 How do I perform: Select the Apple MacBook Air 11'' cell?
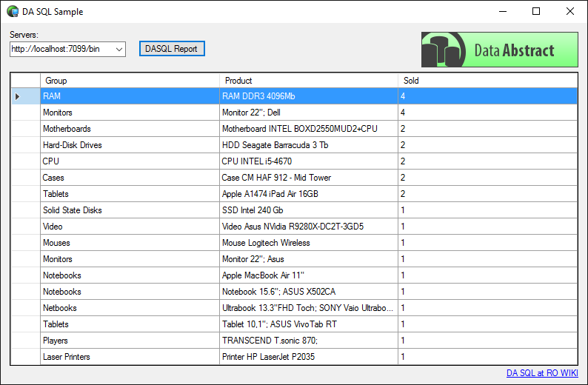click(x=308, y=275)
